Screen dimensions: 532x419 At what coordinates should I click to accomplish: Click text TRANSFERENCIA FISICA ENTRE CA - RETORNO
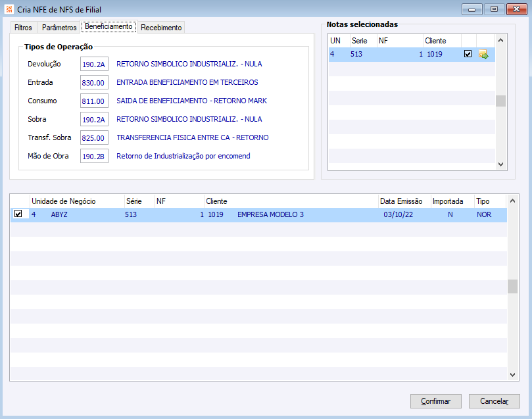(x=193, y=137)
